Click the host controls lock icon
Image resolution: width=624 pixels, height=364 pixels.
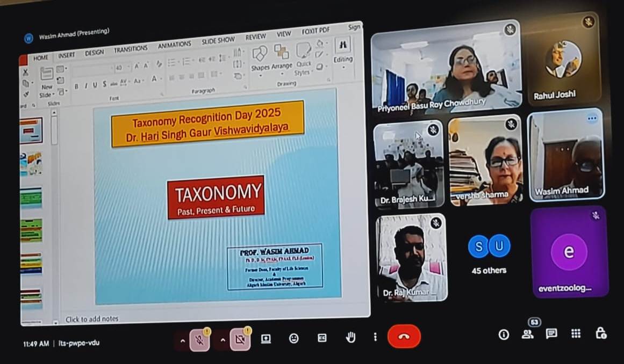(x=601, y=333)
